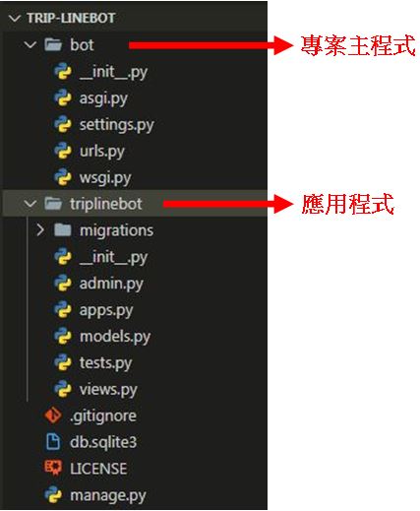Open apps.py in the triplinebot folder
Screen dimensions: 420x511
point(106,310)
